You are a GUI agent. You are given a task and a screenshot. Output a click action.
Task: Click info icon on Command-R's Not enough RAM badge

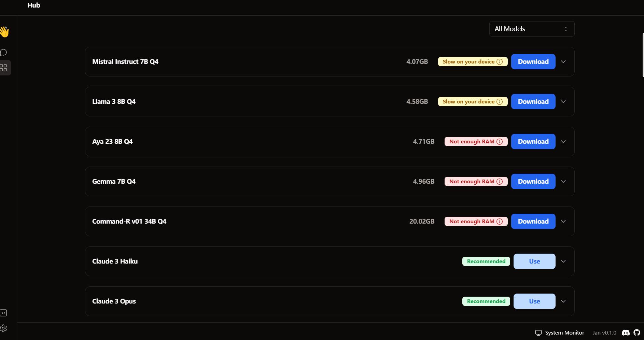(x=500, y=222)
